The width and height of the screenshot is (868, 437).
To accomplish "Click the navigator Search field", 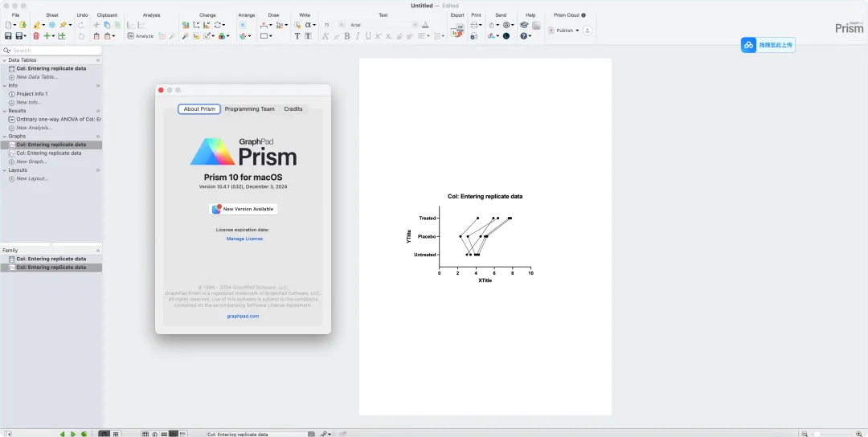I will coord(51,51).
